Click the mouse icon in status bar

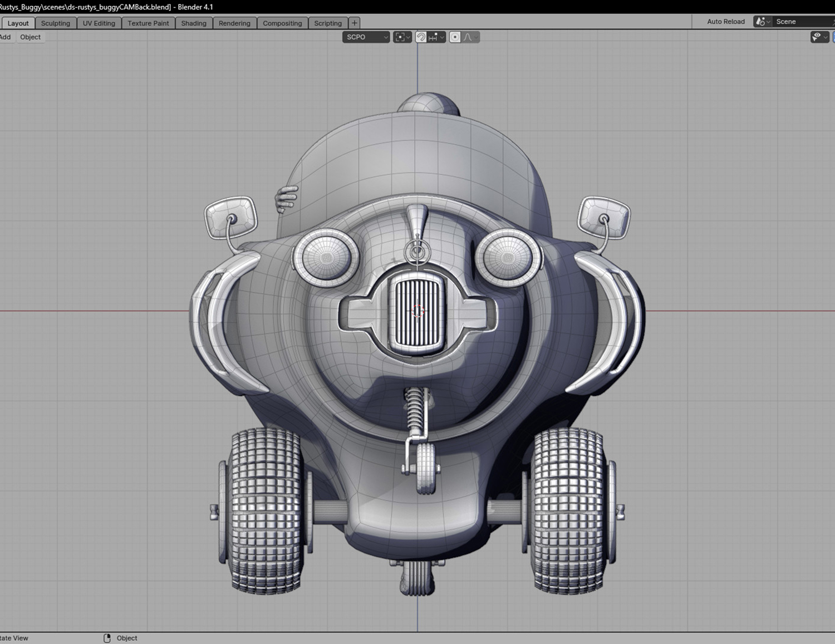point(107,638)
